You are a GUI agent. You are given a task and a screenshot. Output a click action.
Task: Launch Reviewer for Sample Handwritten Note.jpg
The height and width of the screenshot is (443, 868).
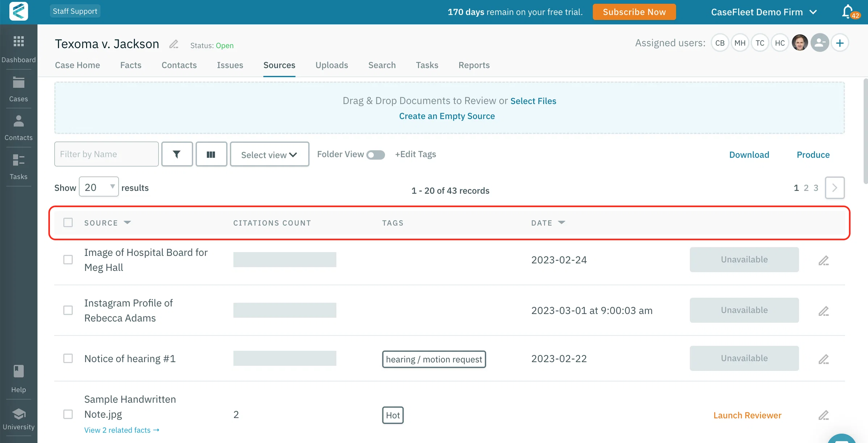pos(747,415)
